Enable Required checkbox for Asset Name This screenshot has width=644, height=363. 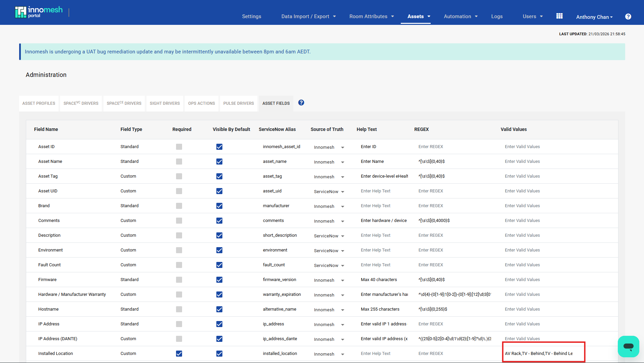179,162
